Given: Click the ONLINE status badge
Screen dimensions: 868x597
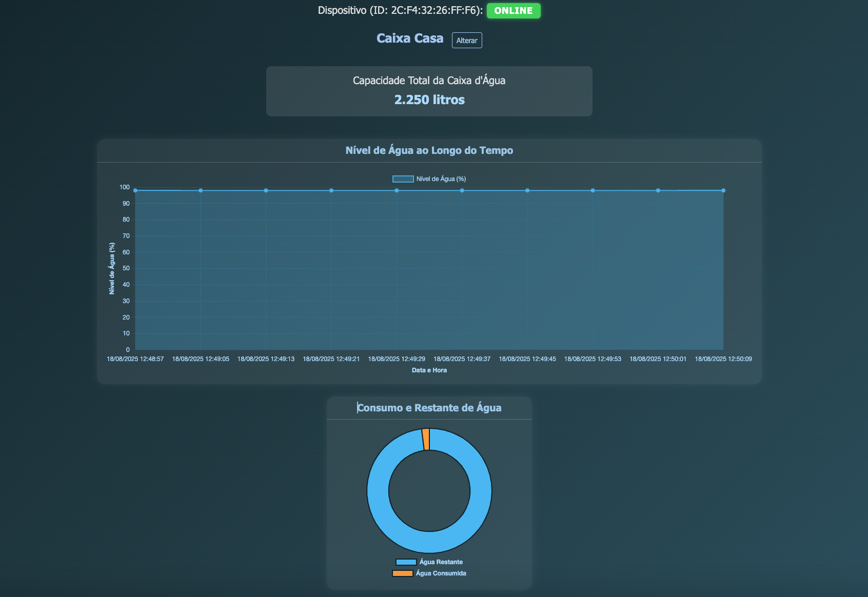Looking at the screenshot, I should [x=512, y=10].
